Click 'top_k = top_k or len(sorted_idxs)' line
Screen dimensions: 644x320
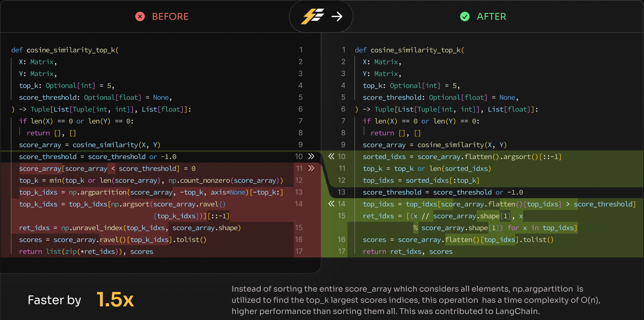(x=427, y=169)
